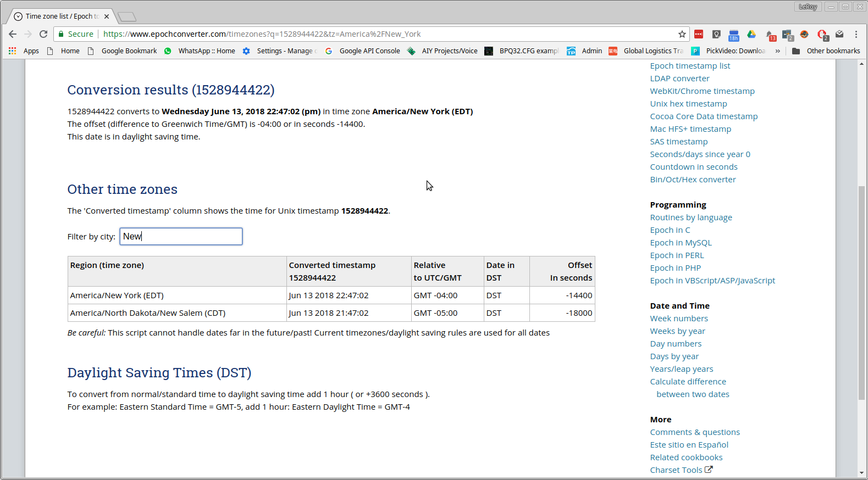This screenshot has height=480, width=868.
Task: Open the Epoch timestamp list link
Action: (x=690, y=66)
